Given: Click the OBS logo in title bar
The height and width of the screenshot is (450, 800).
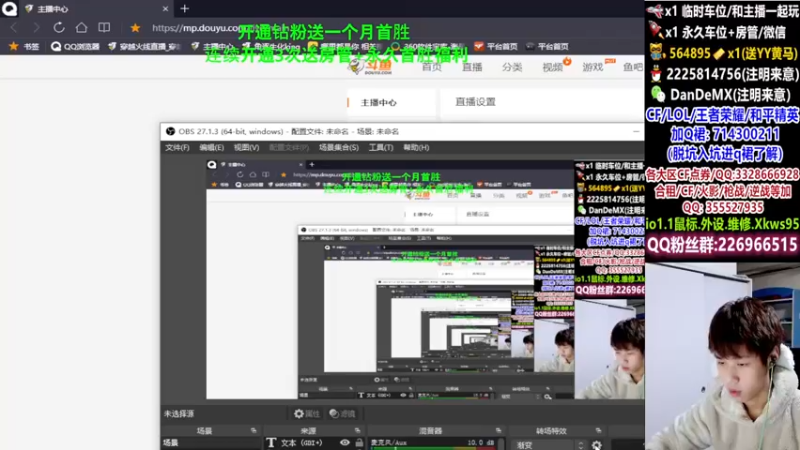Looking at the screenshot, I should [170, 132].
